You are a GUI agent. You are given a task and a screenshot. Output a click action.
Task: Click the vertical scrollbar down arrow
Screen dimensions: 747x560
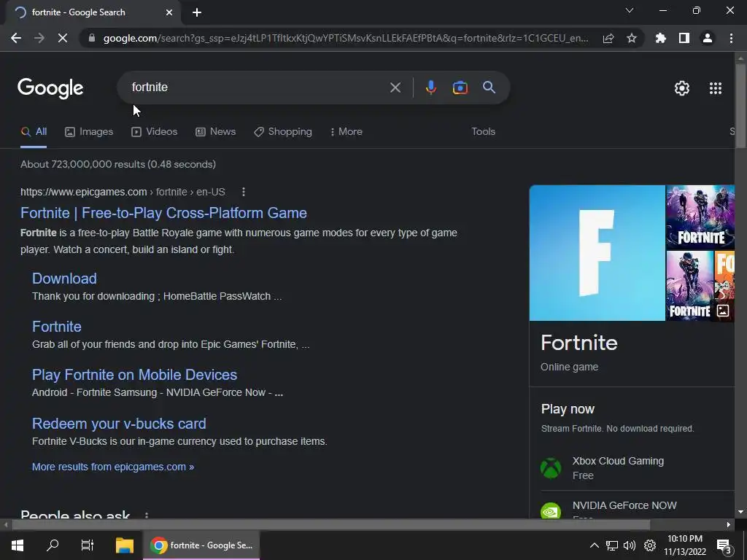coord(740,513)
